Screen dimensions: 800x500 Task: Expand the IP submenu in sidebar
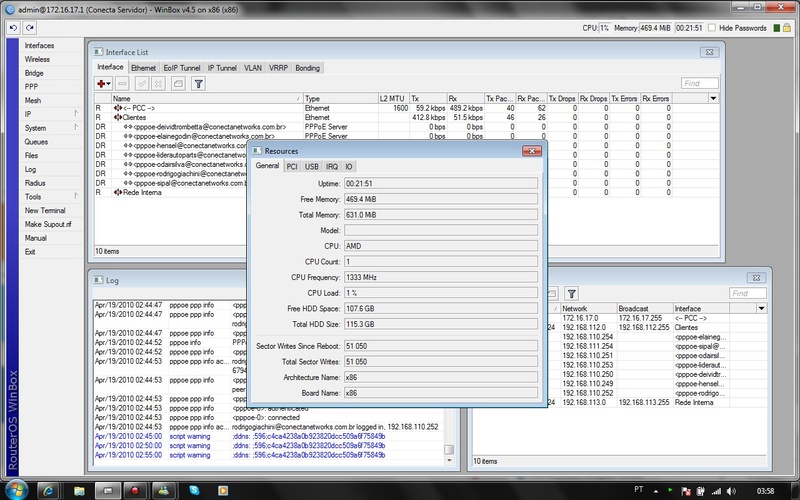tap(76, 113)
